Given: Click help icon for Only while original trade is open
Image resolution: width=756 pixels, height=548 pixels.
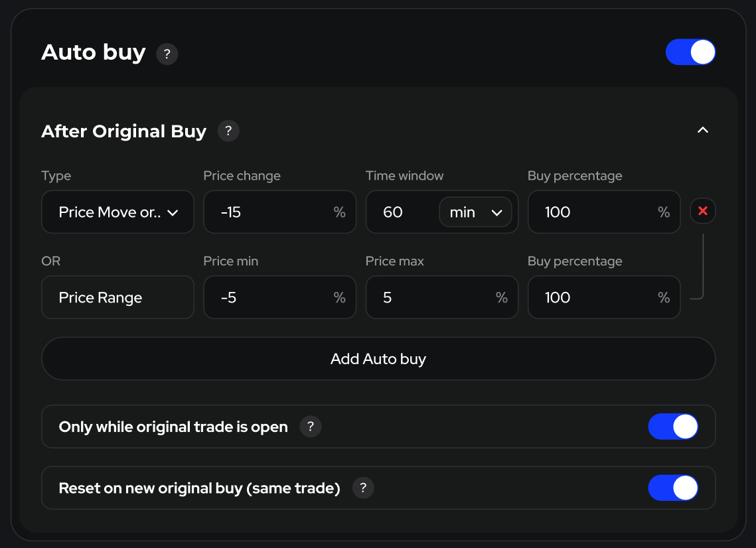Looking at the screenshot, I should [311, 427].
